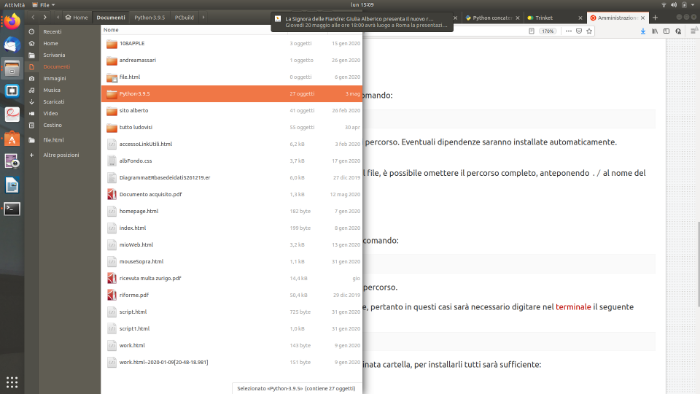Show further path segments after PCbuild

point(203,17)
